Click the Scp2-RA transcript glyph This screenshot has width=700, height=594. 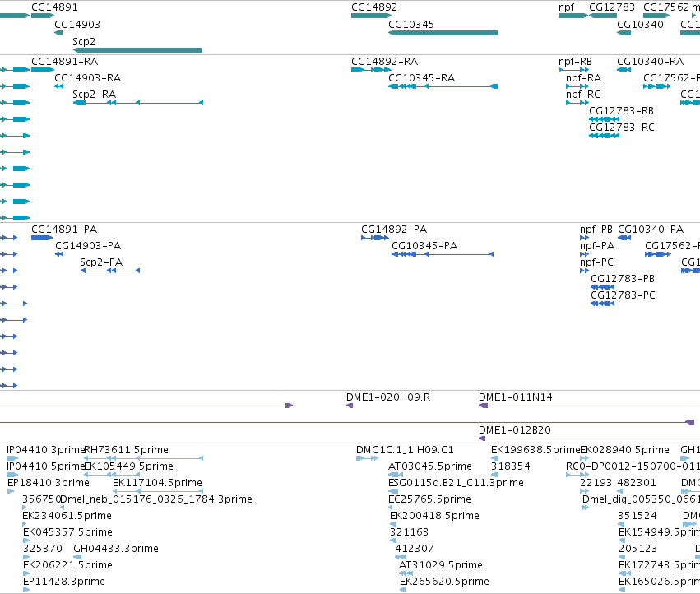pyautogui.click(x=138, y=103)
